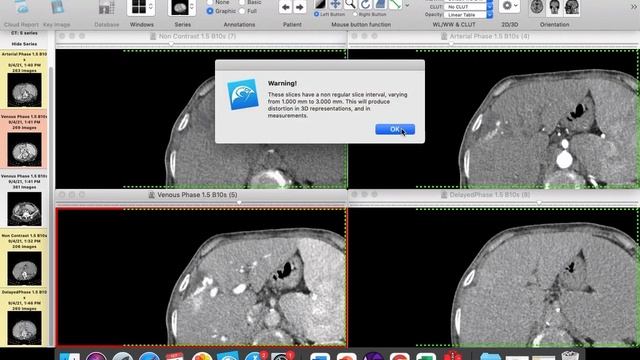
Task: Click the Key Image toolbar icon
Action: pos(57,7)
